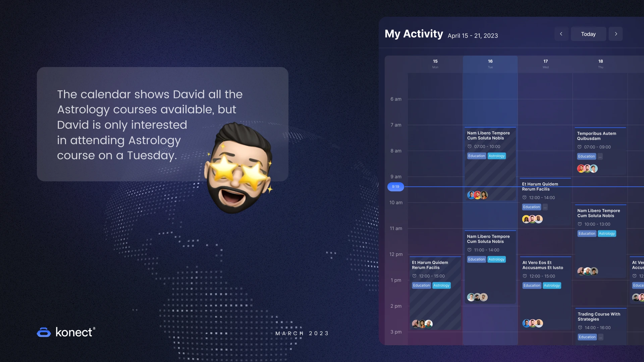
Task: Click the konect logo
Action: (66, 332)
